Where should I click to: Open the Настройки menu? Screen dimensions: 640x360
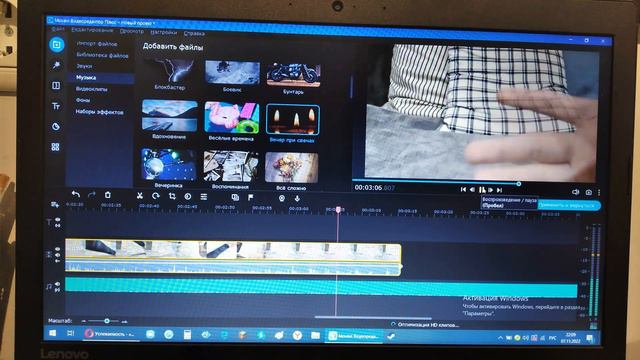click(163, 32)
